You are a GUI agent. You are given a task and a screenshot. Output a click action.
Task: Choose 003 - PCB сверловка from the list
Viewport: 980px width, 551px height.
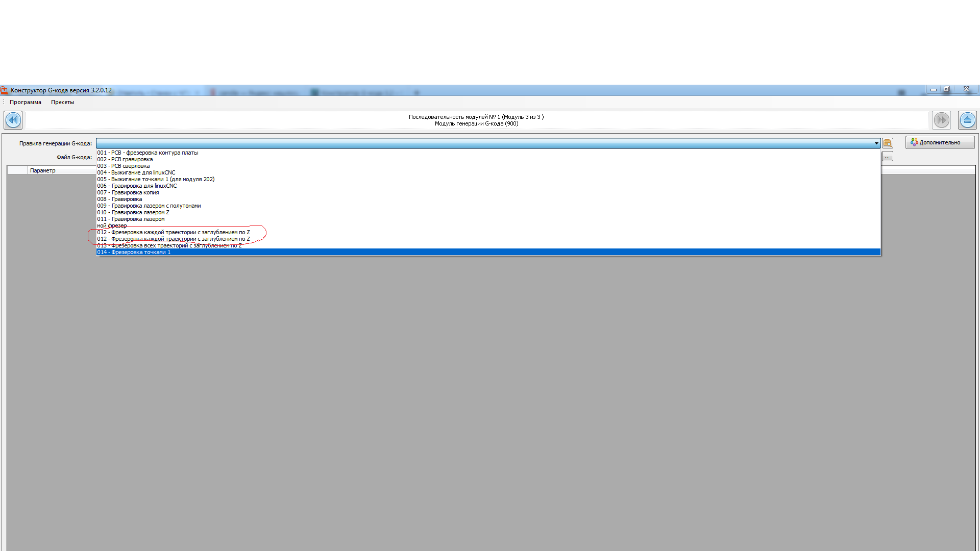click(124, 166)
